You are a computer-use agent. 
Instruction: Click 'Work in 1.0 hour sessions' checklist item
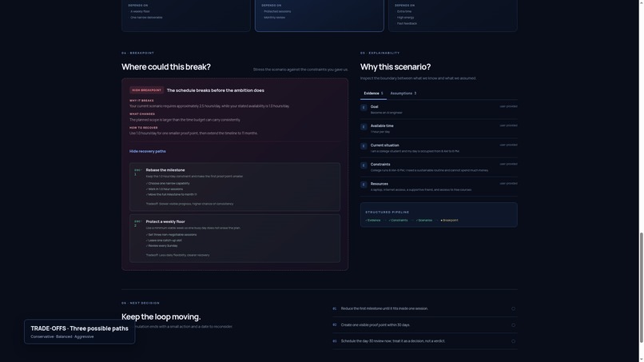tap(165, 189)
